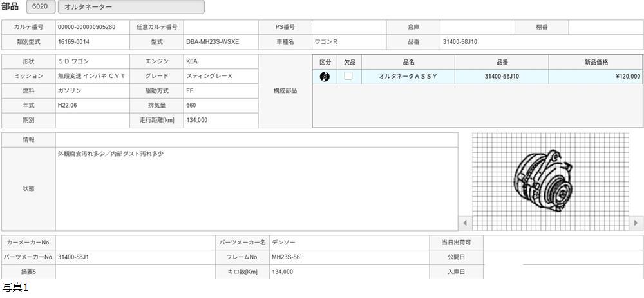Click the フレームNo. field value

(x=348, y=257)
